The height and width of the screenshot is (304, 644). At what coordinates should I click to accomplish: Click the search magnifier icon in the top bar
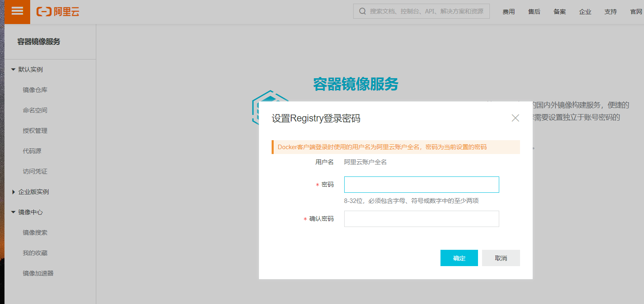(x=362, y=11)
